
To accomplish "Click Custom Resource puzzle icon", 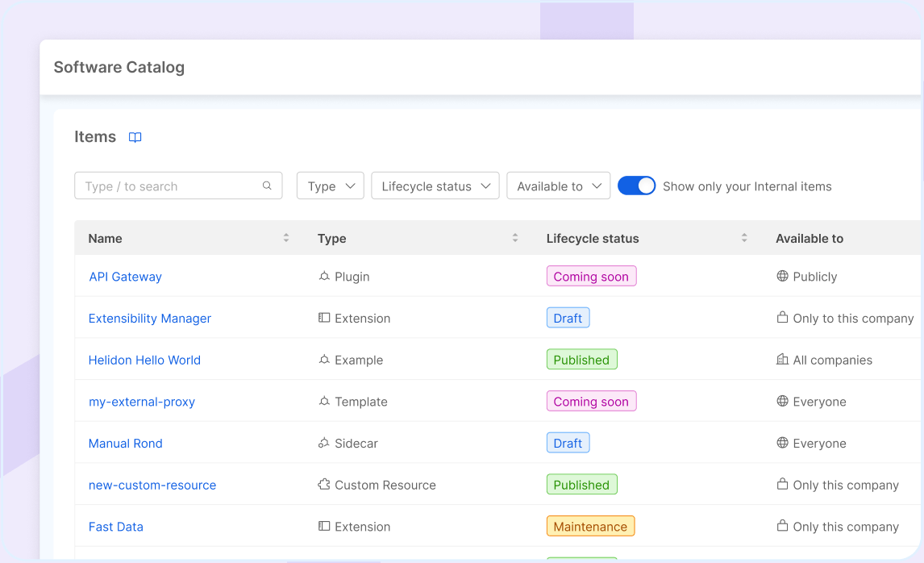I will click(x=324, y=485).
